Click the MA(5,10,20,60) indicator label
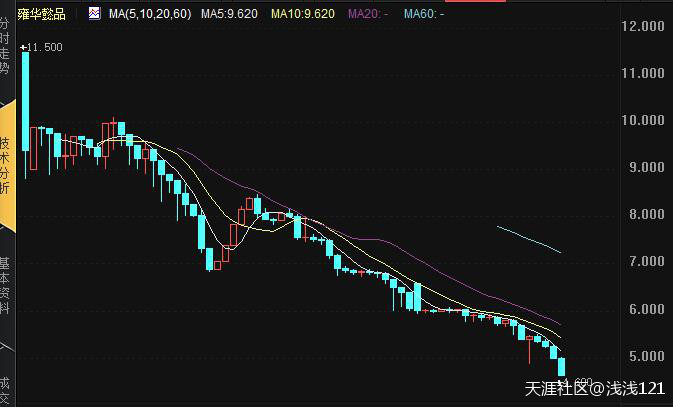This screenshot has height=407, width=673. point(150,14)
